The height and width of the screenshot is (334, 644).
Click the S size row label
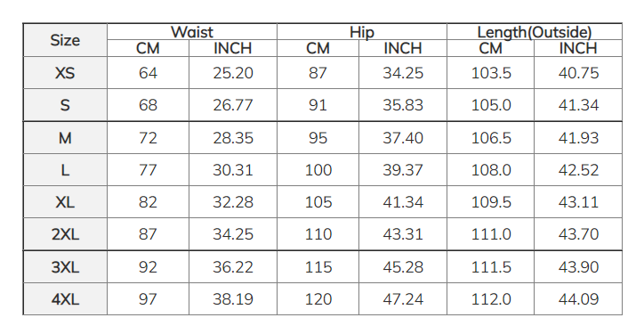coord(65,105)
